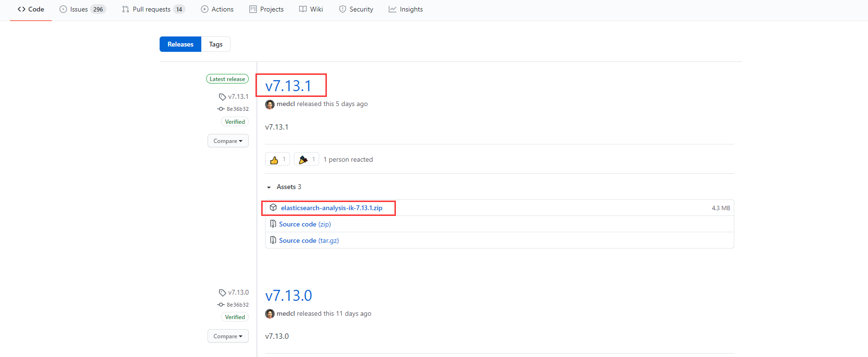Download Source code (zip)
The width and height of the screenshot is (868, 357).
click(x=305, y=224)
